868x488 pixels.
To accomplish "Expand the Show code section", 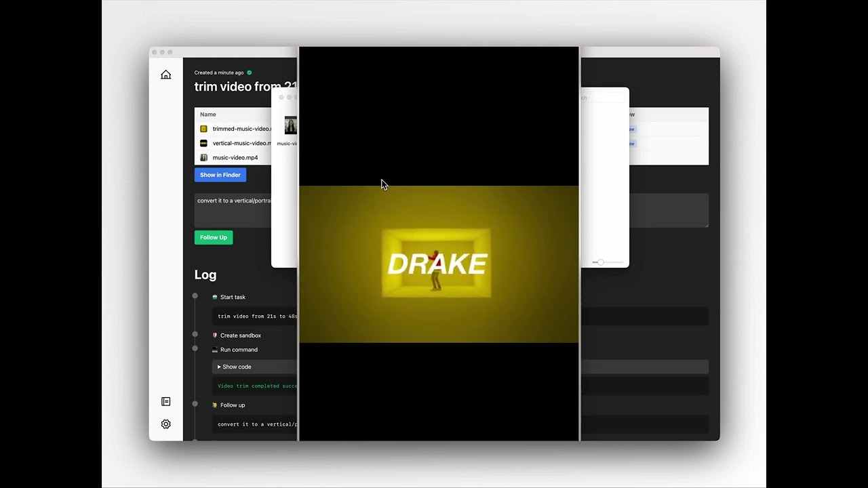I will (x=235, y=367).
